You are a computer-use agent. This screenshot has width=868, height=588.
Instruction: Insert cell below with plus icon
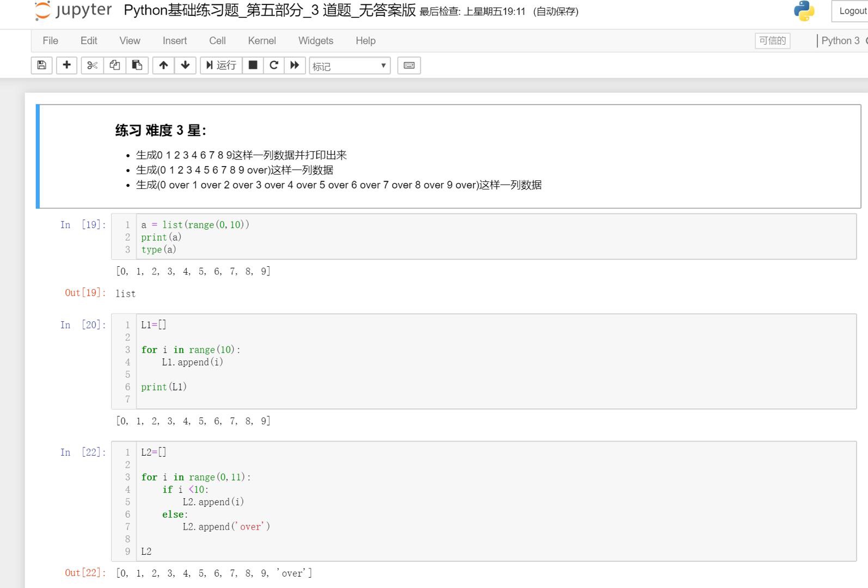67,65
